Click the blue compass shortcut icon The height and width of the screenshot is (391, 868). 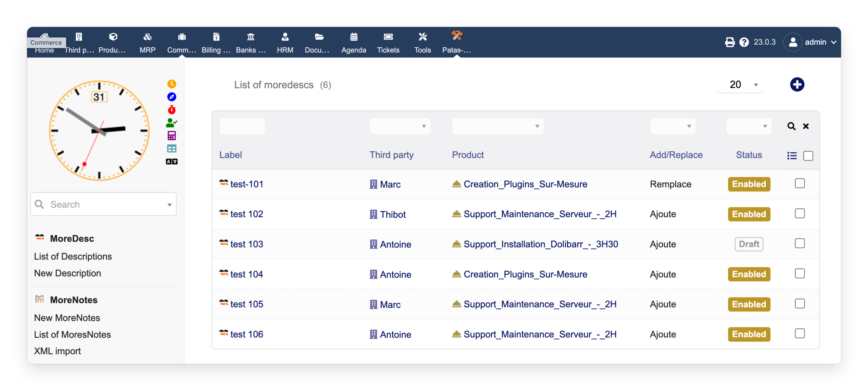click(x=171, y=97)
